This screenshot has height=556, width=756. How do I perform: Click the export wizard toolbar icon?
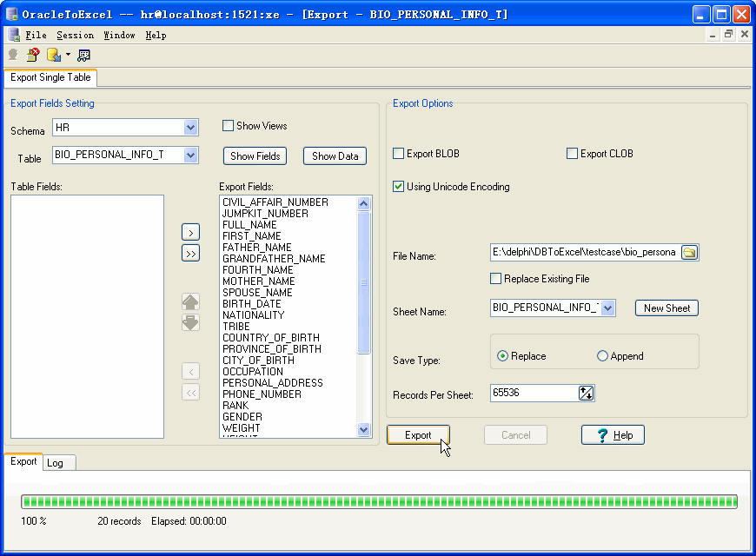click(54, 55)
